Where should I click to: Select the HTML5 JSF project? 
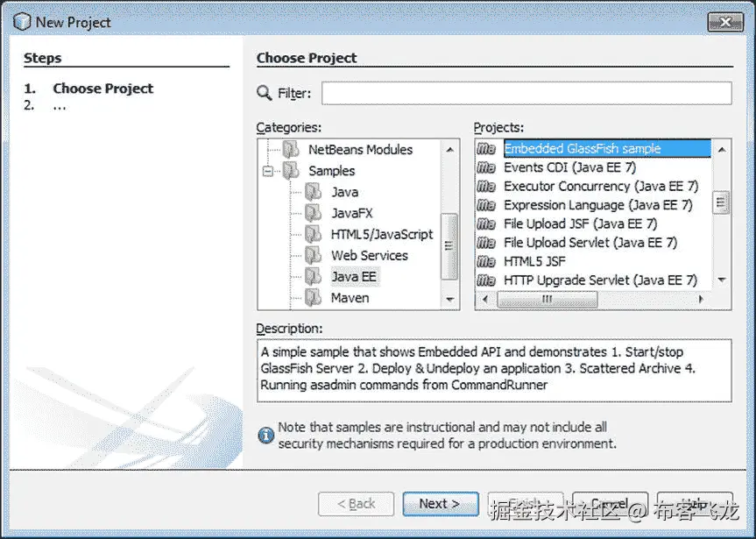[x=534, y=261]
